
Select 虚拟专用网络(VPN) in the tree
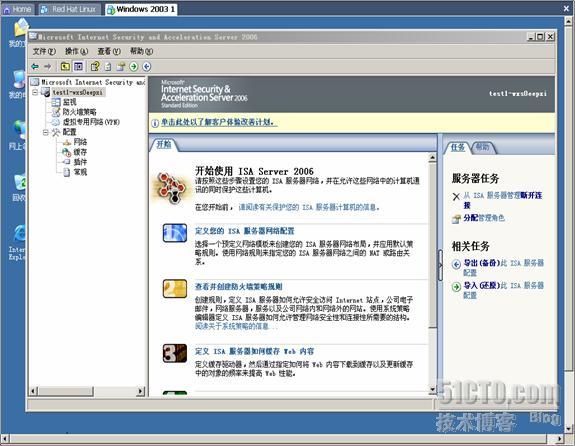91,122
